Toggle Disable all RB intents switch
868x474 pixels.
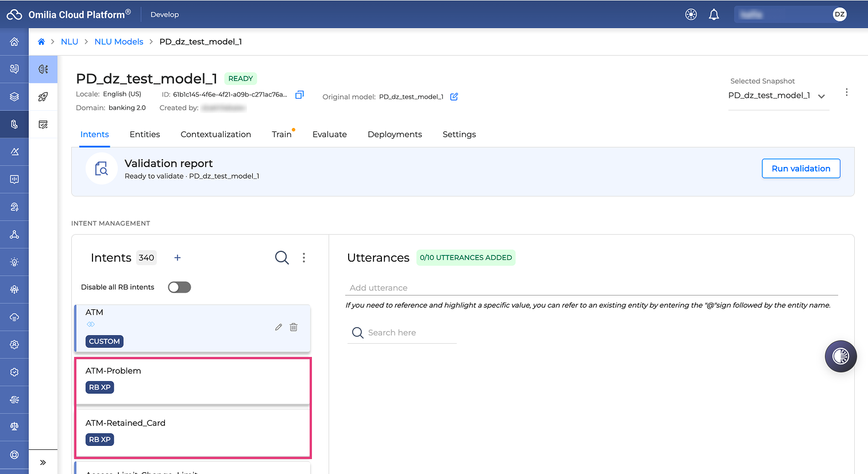(x=179, y=287)
